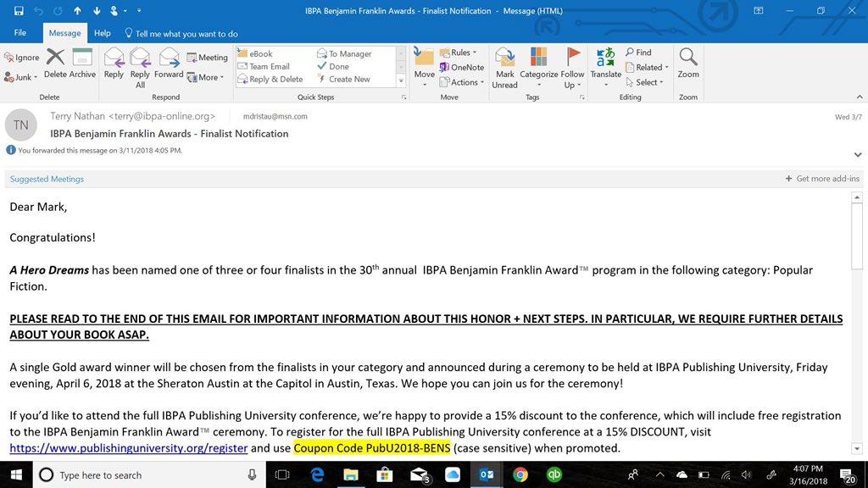
Task: Open QuickBooks from the taskbar
Action: click(554, 474)
